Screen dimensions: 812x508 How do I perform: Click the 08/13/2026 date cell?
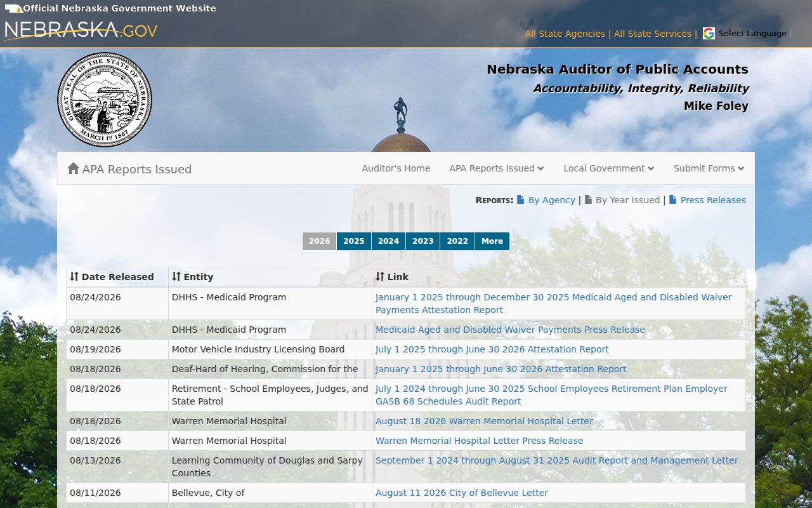click(x=117, y=467)
